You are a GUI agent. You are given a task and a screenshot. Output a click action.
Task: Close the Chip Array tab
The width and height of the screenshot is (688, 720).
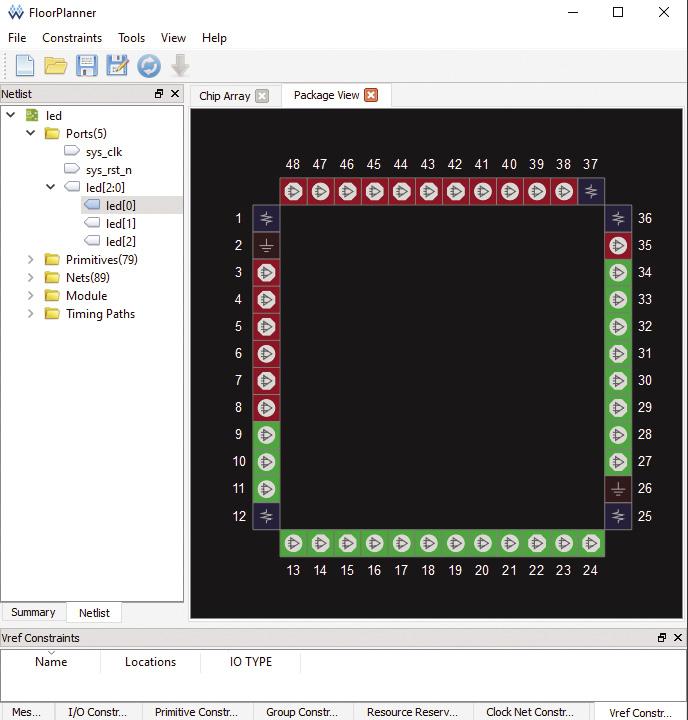262,96
